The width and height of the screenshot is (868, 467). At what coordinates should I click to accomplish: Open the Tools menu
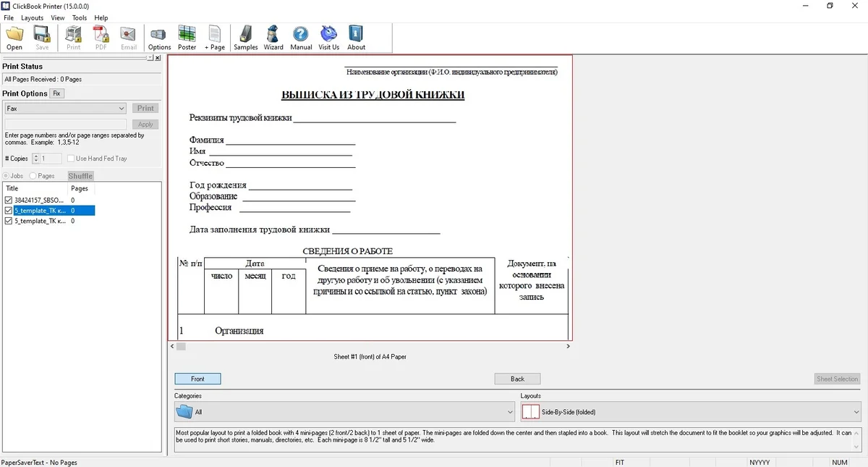tap(80, 18)
